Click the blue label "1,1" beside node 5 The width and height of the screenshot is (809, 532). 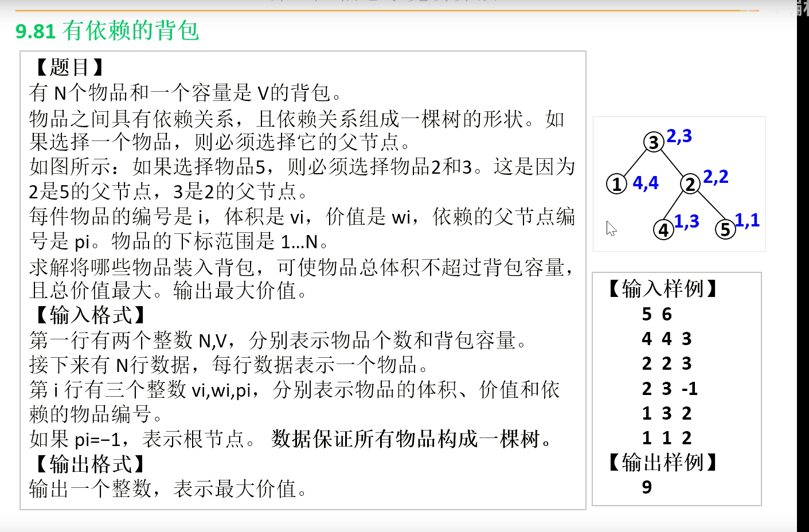pos(748,220)
